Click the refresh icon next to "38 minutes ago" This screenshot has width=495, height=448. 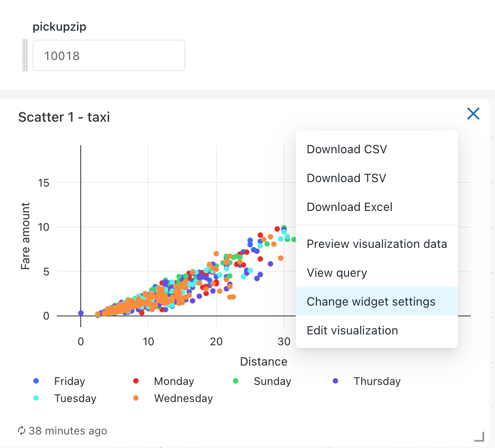(21, 431)
